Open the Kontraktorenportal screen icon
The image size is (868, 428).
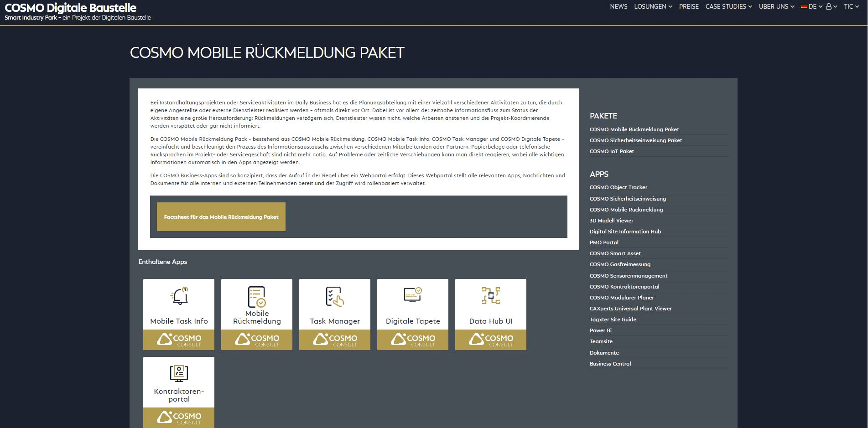tap(179, 373)
